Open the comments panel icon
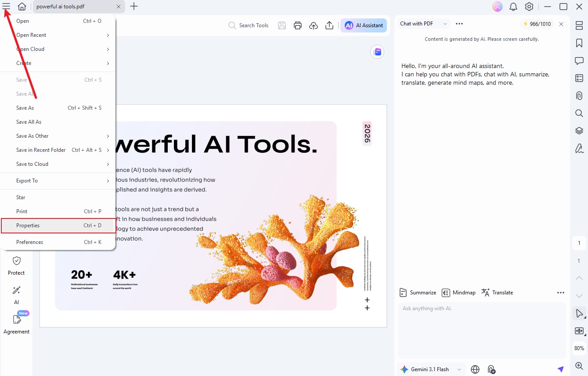Image resolution: width=588 pixels, height=376 pixels. coord(579,61)
